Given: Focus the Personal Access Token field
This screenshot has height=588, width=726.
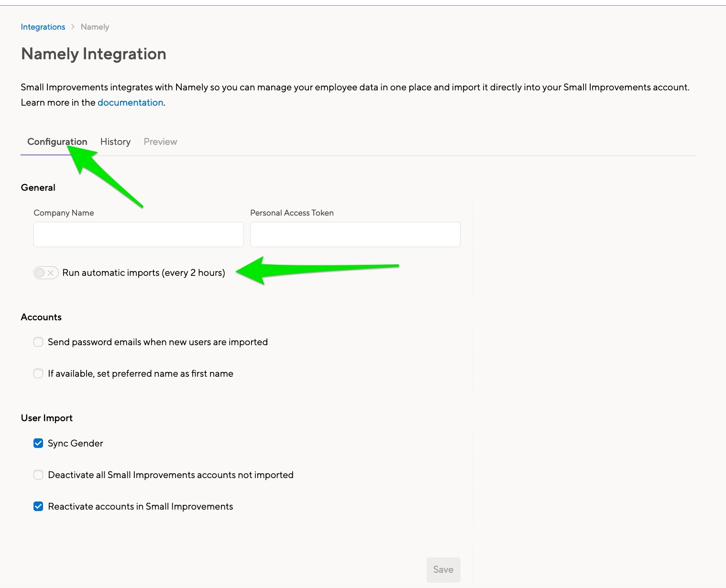Looking at the screenshot, I should (355, 234).
